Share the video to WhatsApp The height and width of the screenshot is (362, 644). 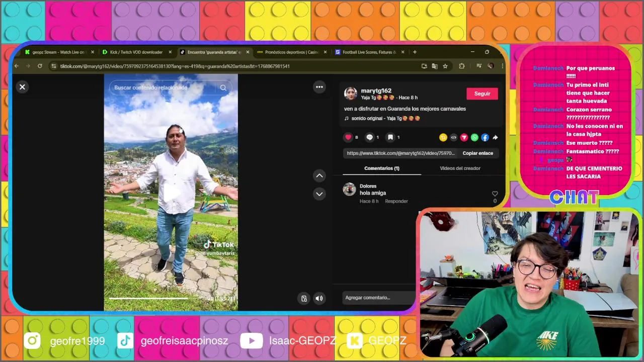(x=474, y=137)
